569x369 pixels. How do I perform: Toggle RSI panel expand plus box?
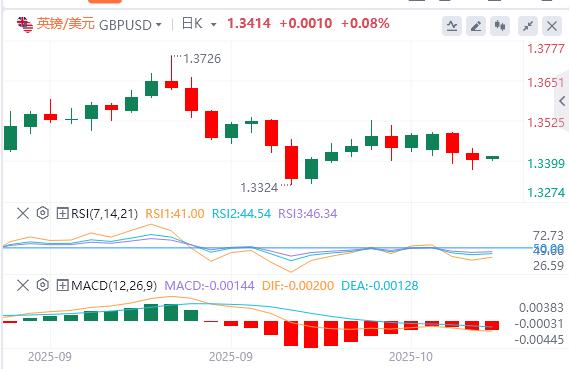click(62, 213)
